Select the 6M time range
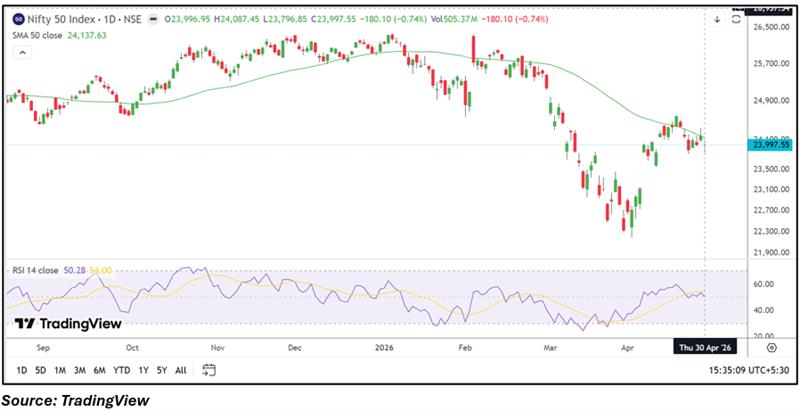 click(x=99, y=370)
